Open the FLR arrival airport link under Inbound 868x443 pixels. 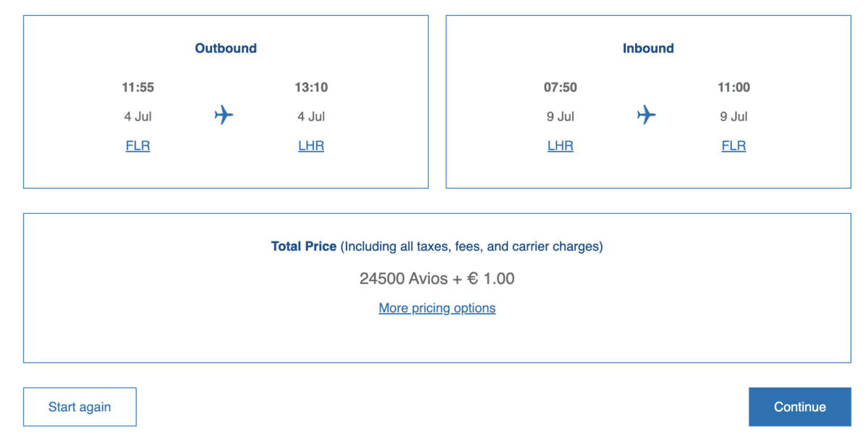coord(733,146)
